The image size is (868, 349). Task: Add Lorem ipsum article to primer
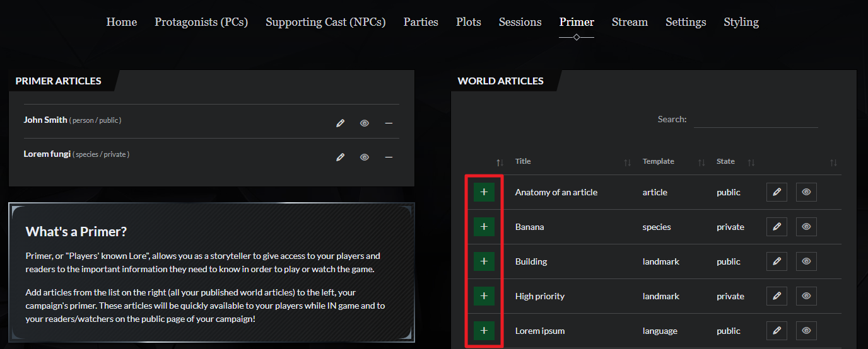pyautogui.click(x=484, y=331)
